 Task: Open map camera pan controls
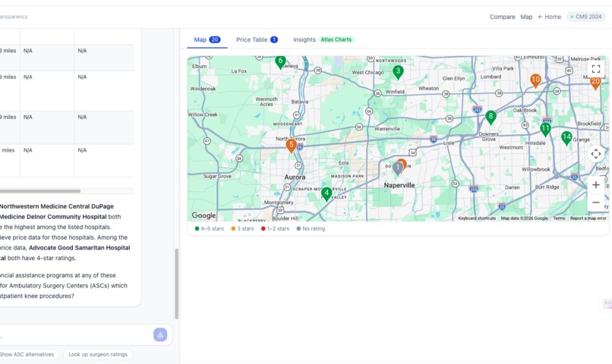(x=595, y=154)
